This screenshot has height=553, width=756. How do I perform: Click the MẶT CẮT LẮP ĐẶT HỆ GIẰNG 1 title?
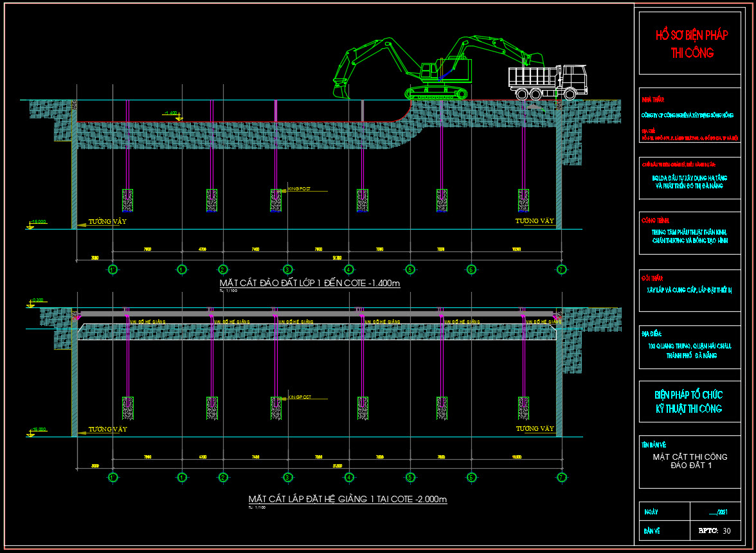(x=347, y=499)
